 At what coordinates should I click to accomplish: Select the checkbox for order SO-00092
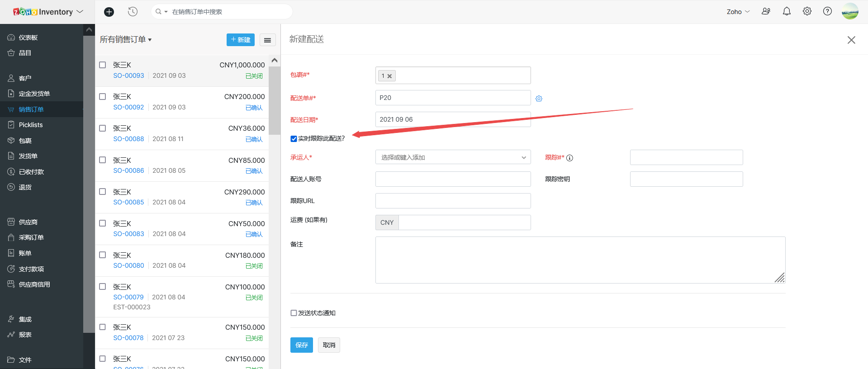(x=103, y=97)
